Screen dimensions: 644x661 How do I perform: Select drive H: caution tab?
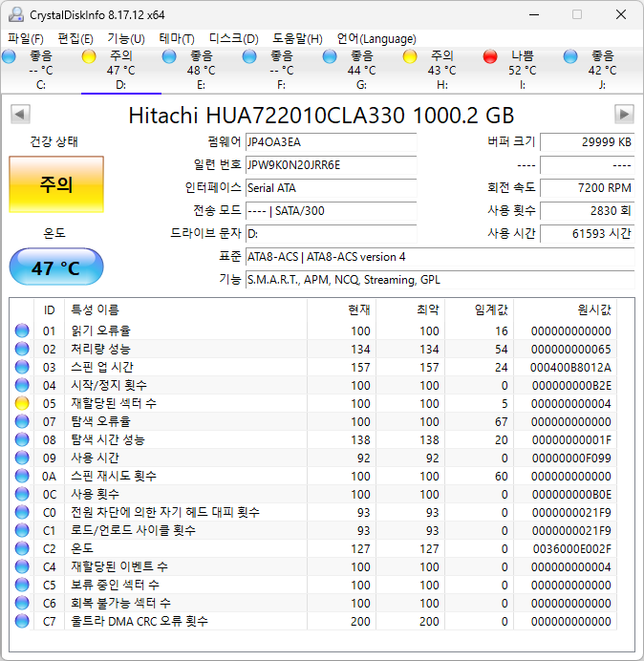pos(441,70)
